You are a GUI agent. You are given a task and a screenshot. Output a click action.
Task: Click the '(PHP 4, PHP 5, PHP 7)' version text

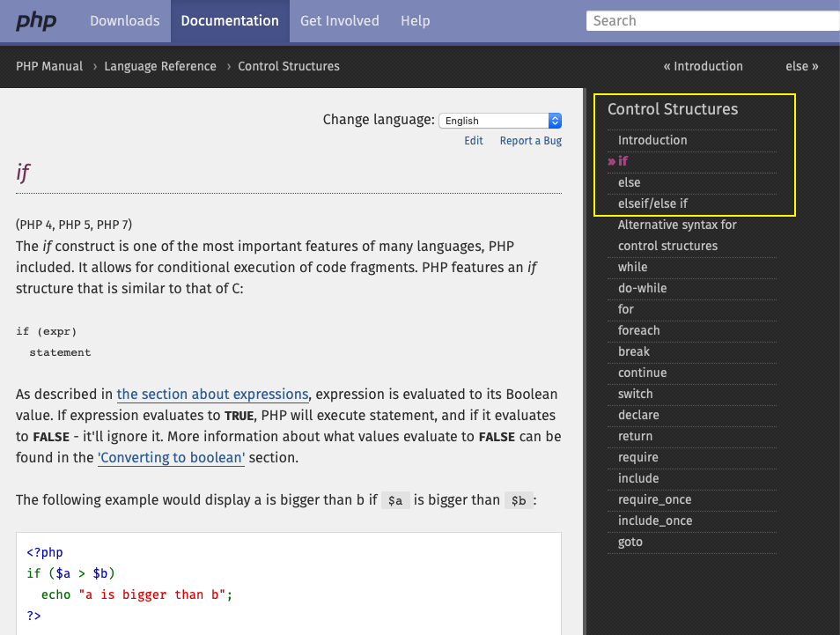coord(74,225)
